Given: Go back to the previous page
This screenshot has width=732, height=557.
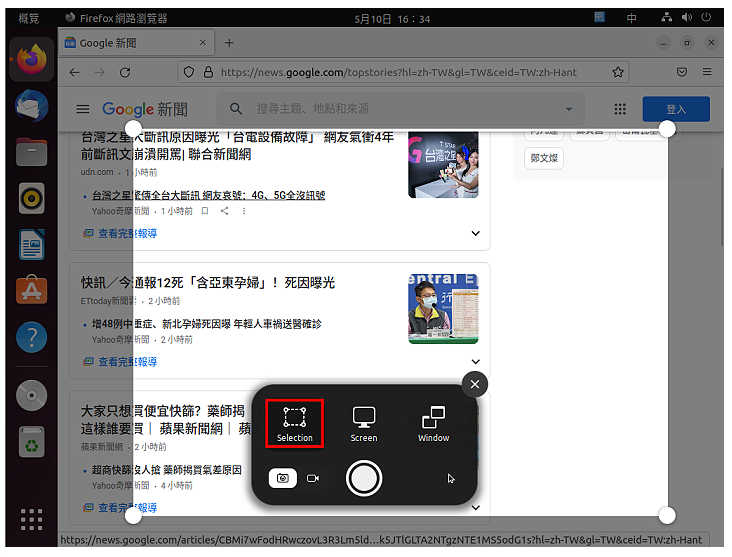Looking at the screenshot, I should click(x=75, y=72).
